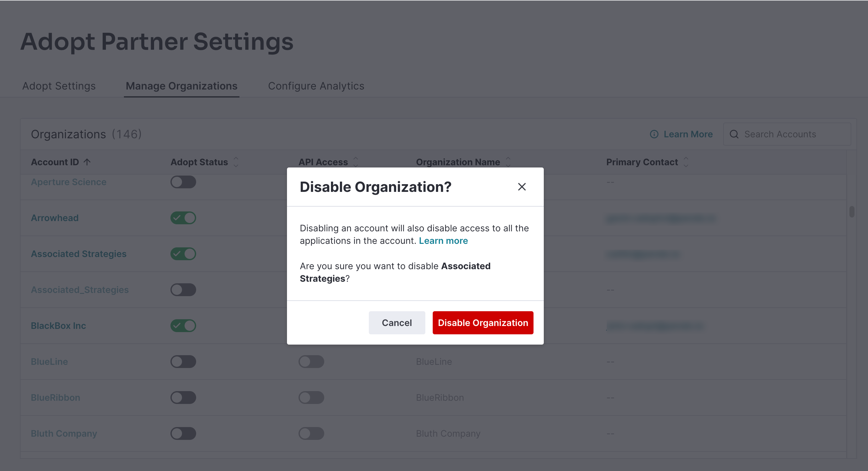Click the BlueRibbon organization name cell
The image size is (868, 471).
pos(440,398)
